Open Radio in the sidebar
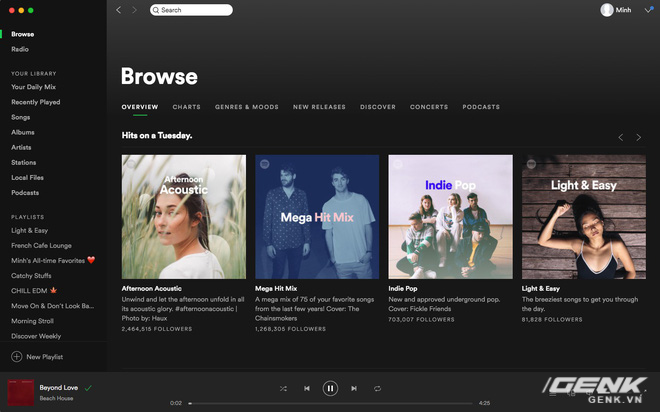660x412 pixels. tap(20, 49)
